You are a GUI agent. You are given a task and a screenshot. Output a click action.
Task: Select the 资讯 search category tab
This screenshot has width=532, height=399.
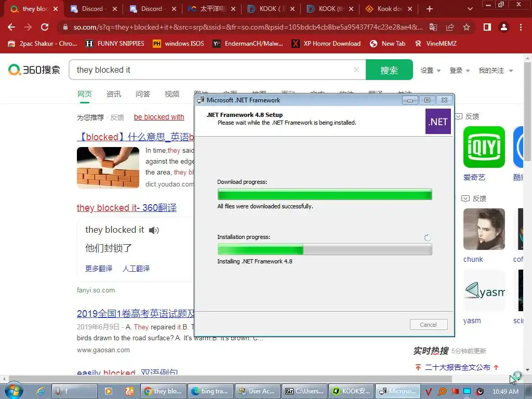(114, 94)
